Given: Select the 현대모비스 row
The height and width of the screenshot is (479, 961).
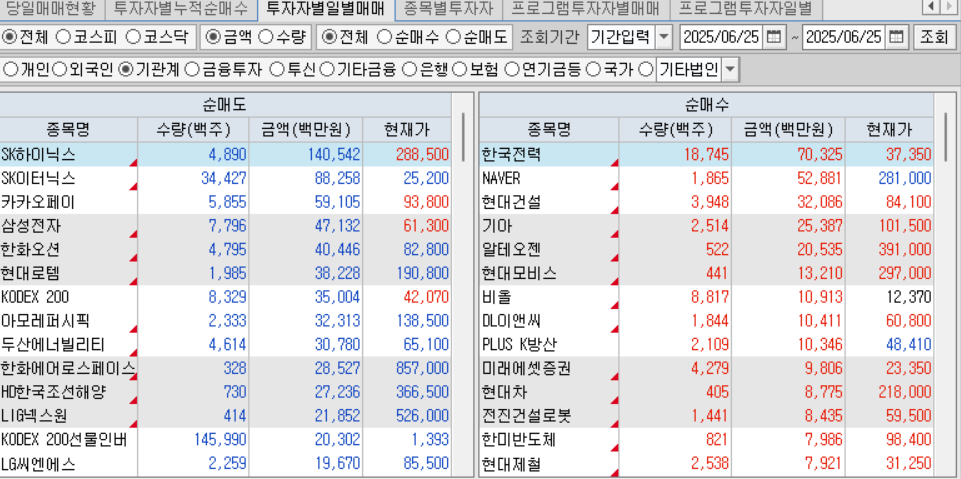Looking at the screenshot, I should tap(707, 273).
